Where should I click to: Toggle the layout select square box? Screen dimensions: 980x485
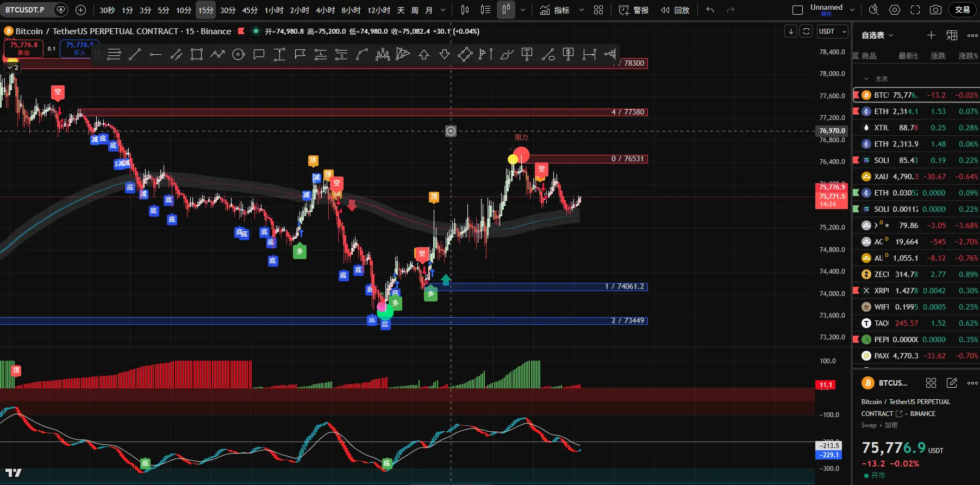798,10
